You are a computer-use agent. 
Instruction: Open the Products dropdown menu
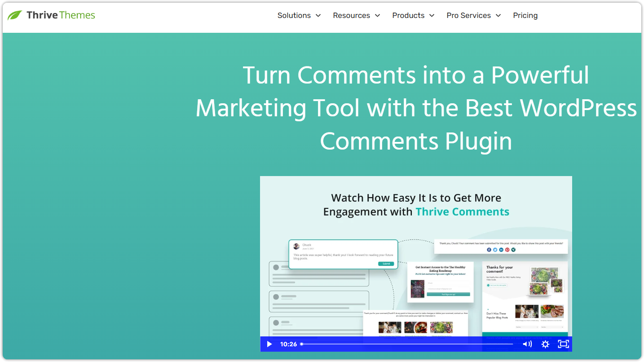pyautogui.click(x=413, y=15)
